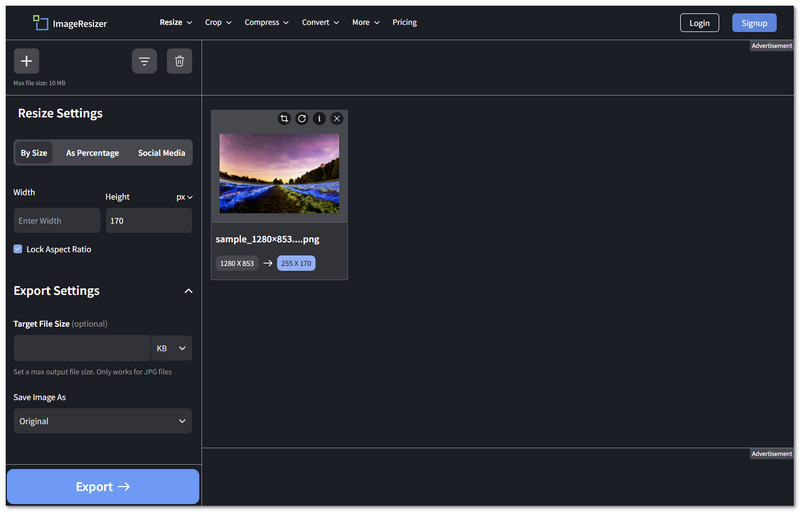Viewport: 800px width, 512px height.
Task: Click the Enter Width input field
Action: click(x=57, y=221)
